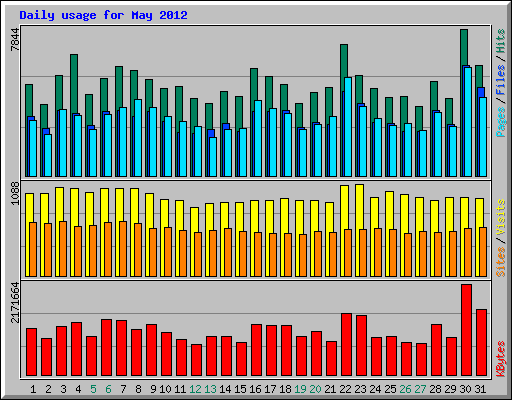Click day label 22 on x-axis
512x400 pixels.
click(x=345, y=389)
